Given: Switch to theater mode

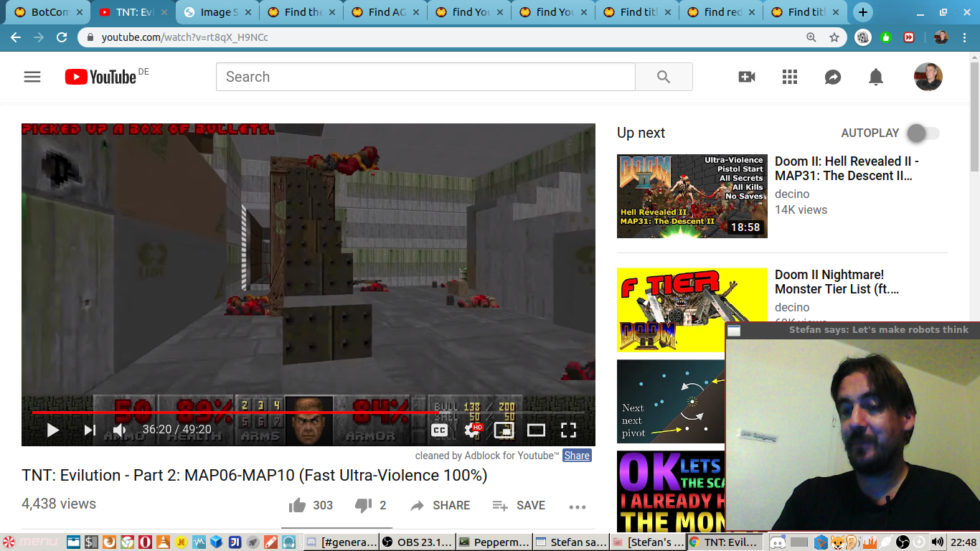Looking at the screenshot, I should [536, 430].
